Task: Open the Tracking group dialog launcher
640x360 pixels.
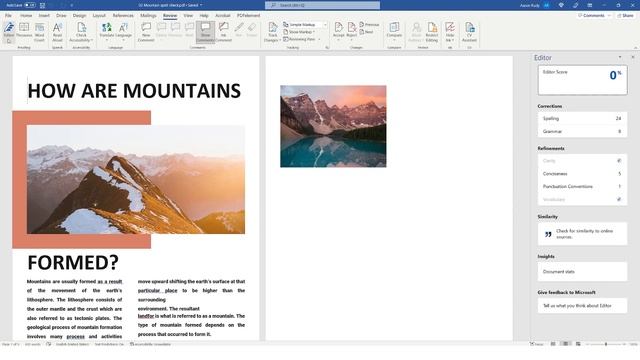Action: point(327,48)
